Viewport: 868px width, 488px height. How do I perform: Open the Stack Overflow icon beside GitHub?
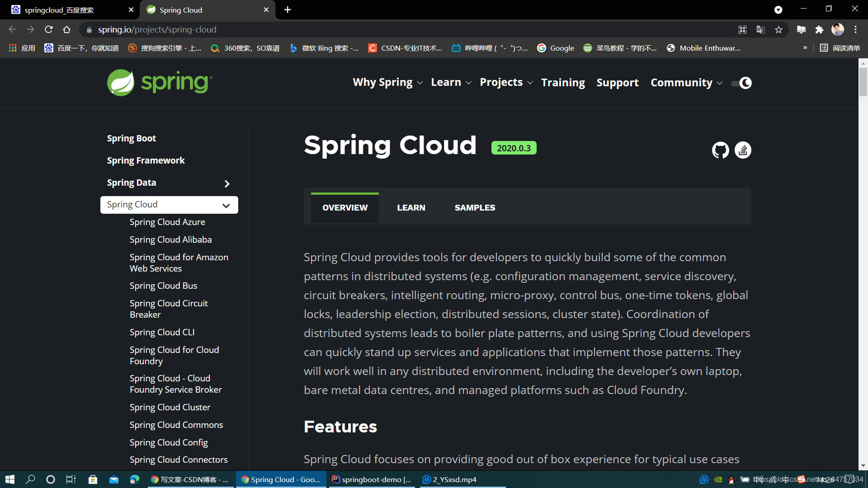(743, 150)
